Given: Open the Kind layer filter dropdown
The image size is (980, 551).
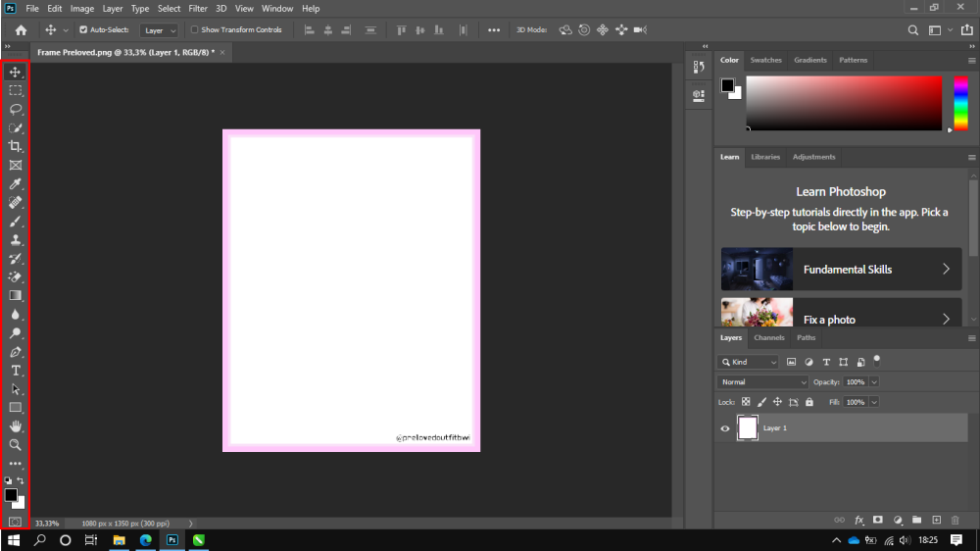Looking at the screenshot, I should 749,362.
